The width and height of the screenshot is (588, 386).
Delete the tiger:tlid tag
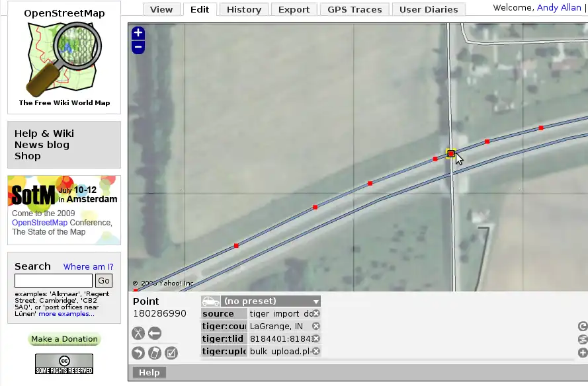(316, 338)
